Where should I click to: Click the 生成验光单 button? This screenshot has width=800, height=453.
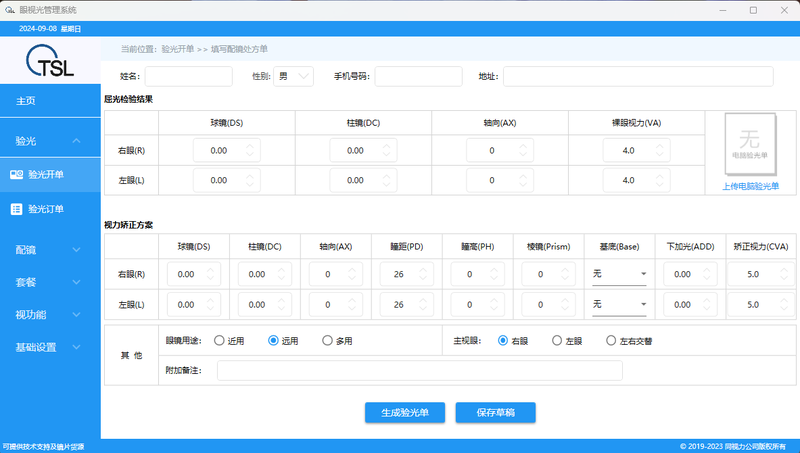405,413
